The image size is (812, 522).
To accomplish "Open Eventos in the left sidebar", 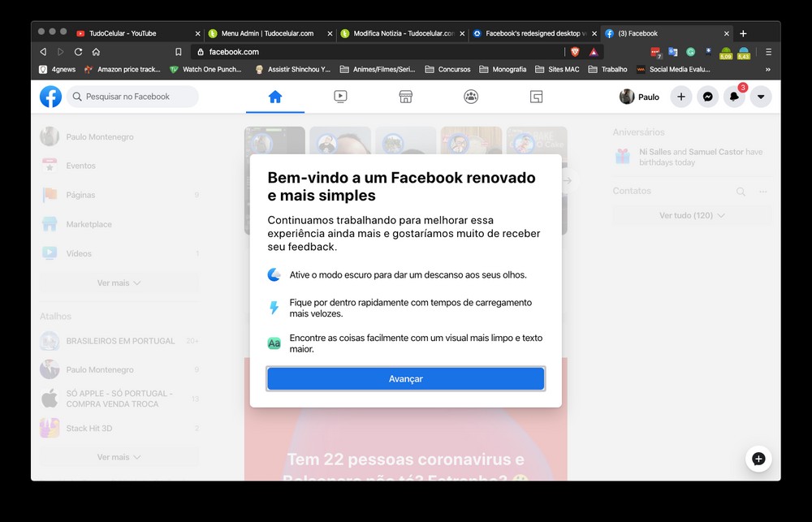I will pos(119,166).
